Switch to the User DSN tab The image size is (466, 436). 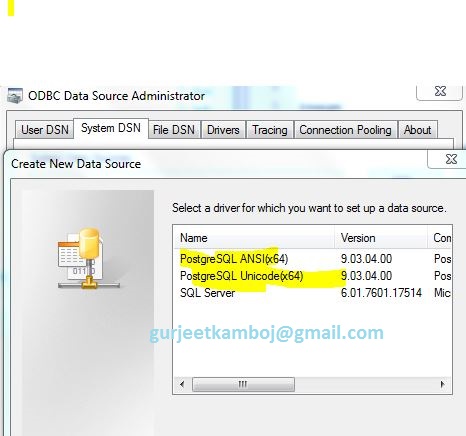pos(45,130)
